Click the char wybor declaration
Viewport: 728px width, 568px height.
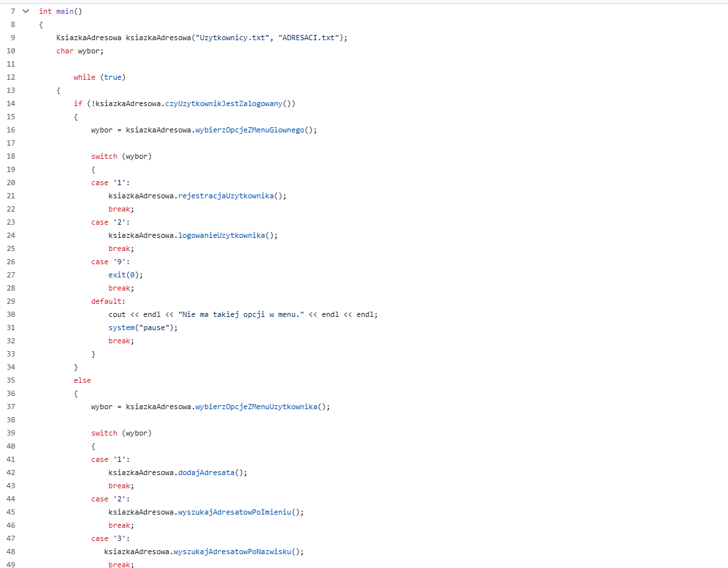point(80,51)
